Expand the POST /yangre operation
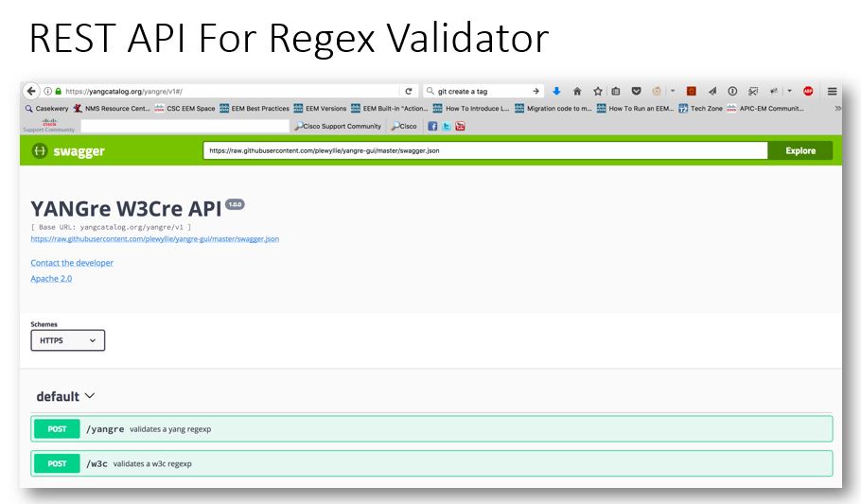Image resolution: width=861 pixels, height=504 pixels. coord(431,428)
